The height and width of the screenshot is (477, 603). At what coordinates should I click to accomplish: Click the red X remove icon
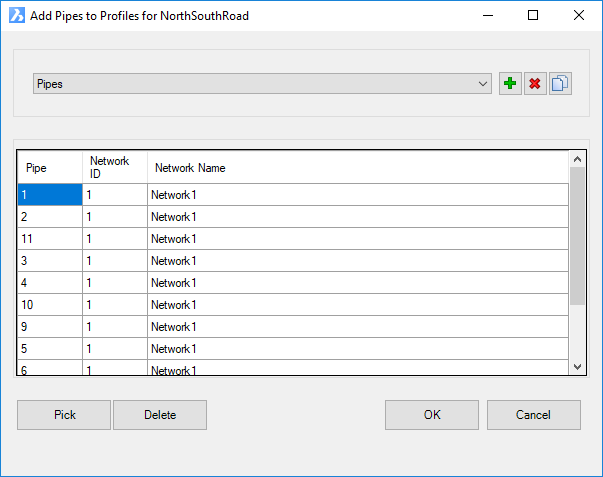tap(535, 83)
